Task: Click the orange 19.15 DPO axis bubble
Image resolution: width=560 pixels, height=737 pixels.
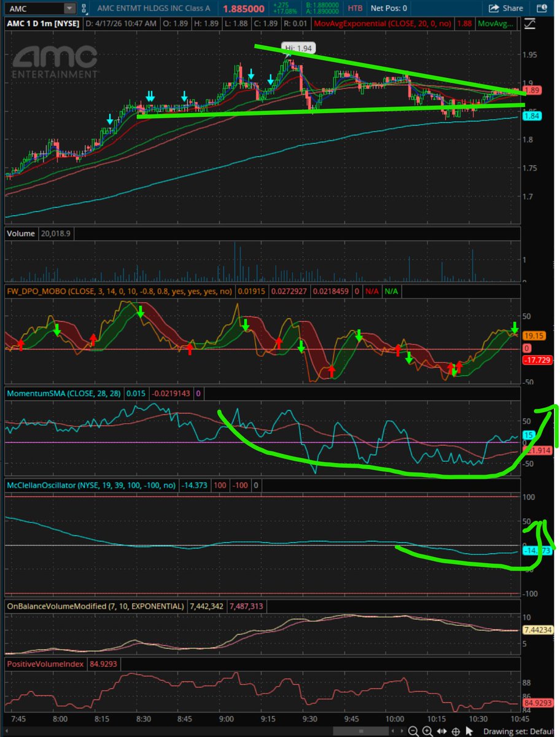Action: pos(532,336)
